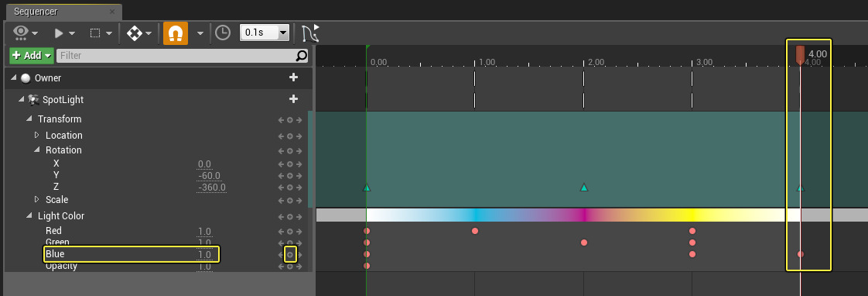868x296 pixels.
Task: Select the Red keyframe at 3.00
Action: tap(692, 231)
